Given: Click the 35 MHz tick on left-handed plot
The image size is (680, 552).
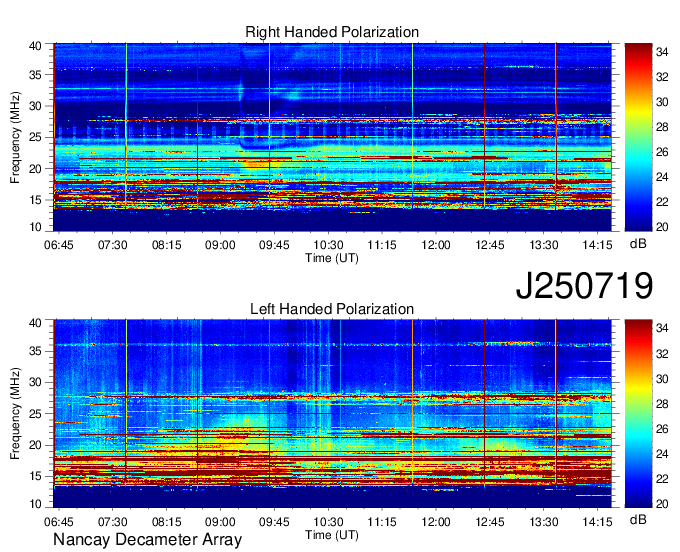Looking at the screenshot, I should pos(35,351).
